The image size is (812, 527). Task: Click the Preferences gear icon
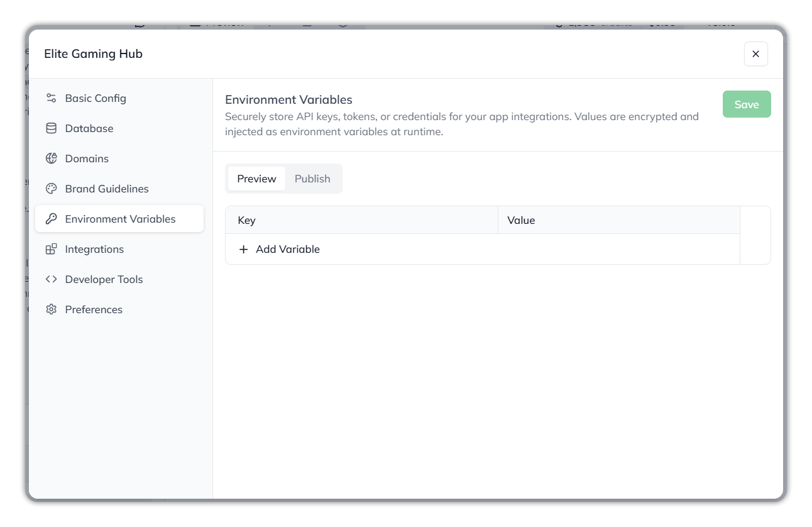[52, 309]
